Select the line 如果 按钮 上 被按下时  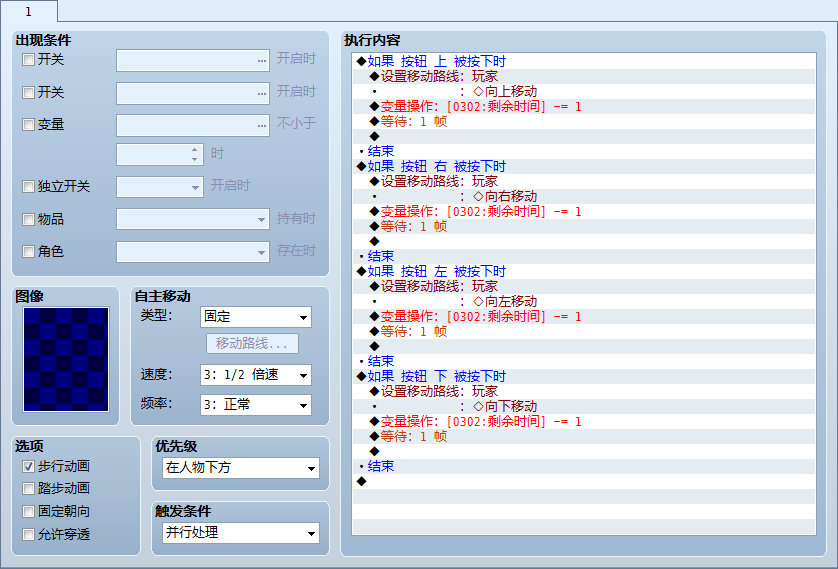[584, 61]
